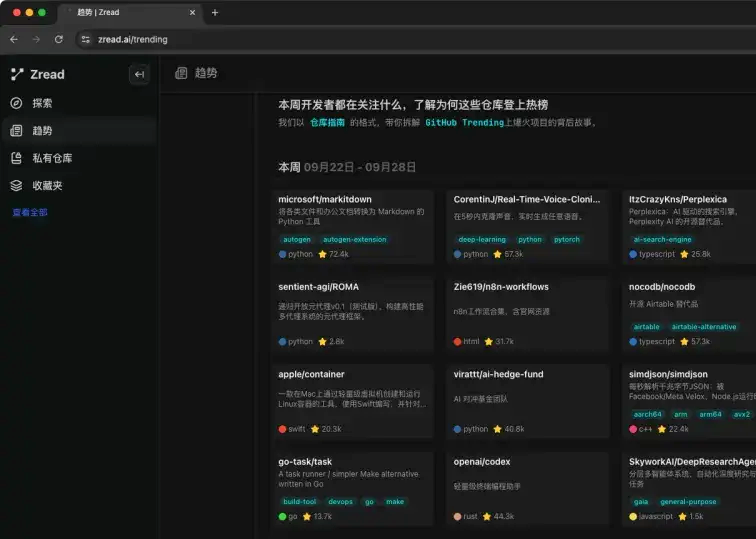Image resolution: width=756 pixels, height=539 pixels.
Task: Click the repo icon beside 私有仓库
Action: [16, 158]
